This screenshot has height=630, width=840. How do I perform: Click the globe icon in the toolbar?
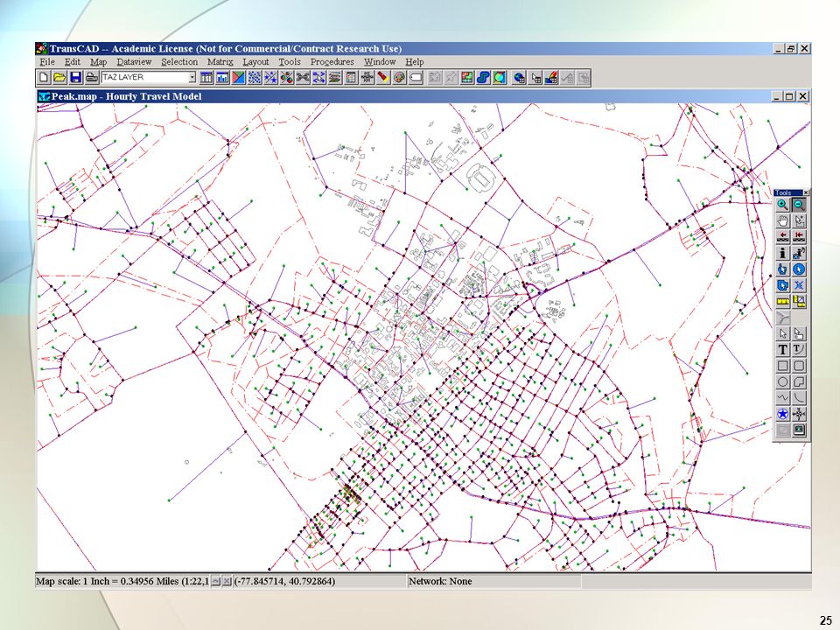coord(519,78)
